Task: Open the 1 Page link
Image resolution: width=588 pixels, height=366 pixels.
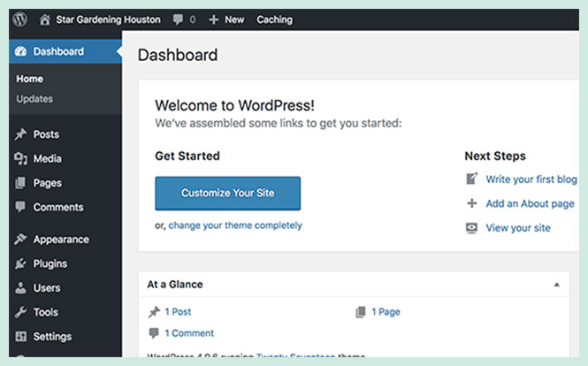Action: 386,311
